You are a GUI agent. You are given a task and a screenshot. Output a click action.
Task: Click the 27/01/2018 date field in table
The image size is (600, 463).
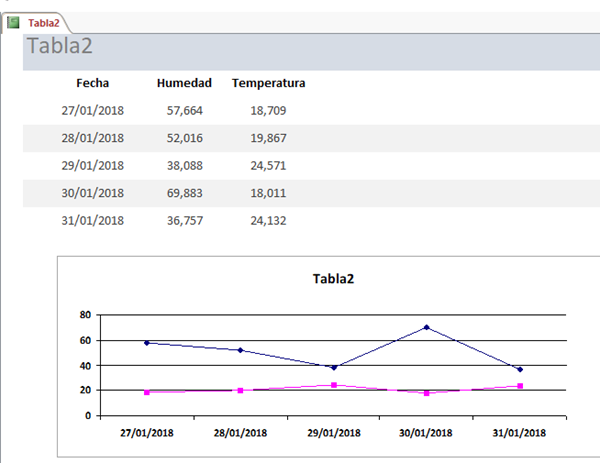coord(93,111)
